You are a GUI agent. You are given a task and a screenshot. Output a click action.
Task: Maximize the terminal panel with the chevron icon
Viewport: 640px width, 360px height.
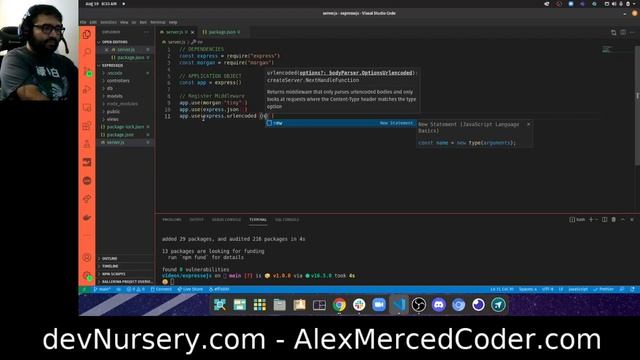[x=623, y=220]
